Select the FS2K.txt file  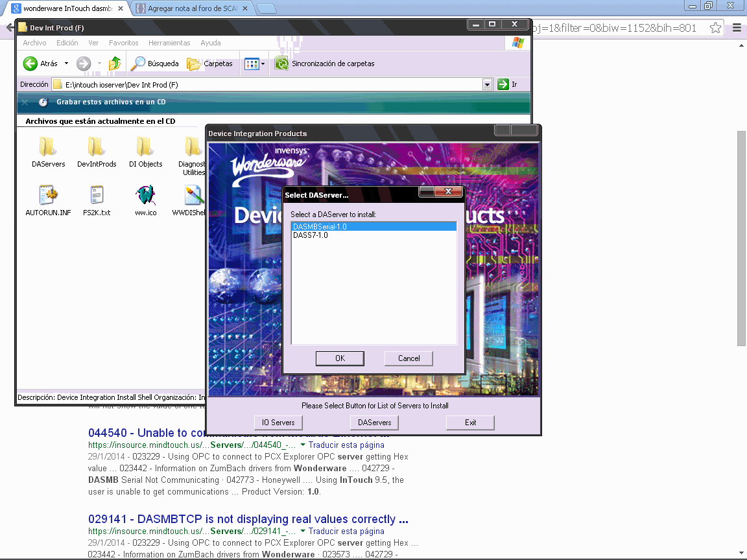[x=97, y=200]
